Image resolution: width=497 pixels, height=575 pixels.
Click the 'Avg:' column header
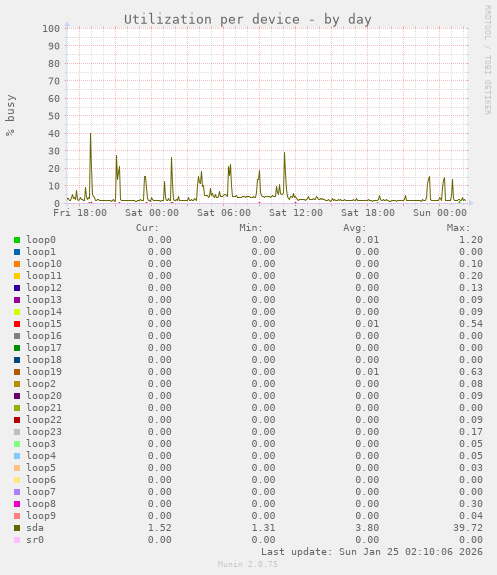tap(355, 228)
